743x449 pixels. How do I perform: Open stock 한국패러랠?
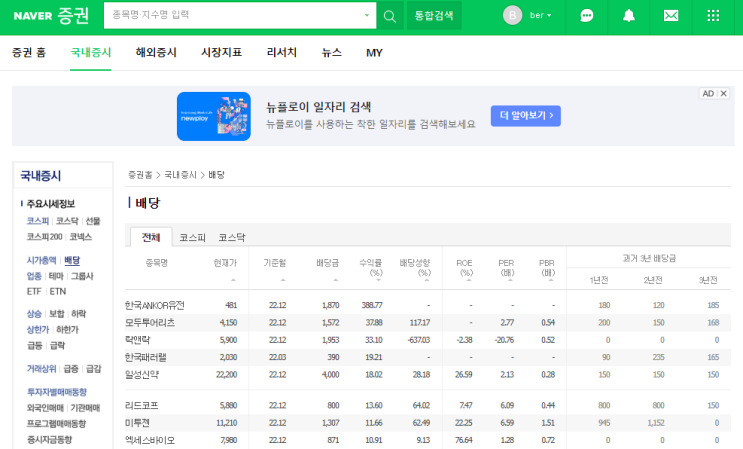click(x=145, y=357)
